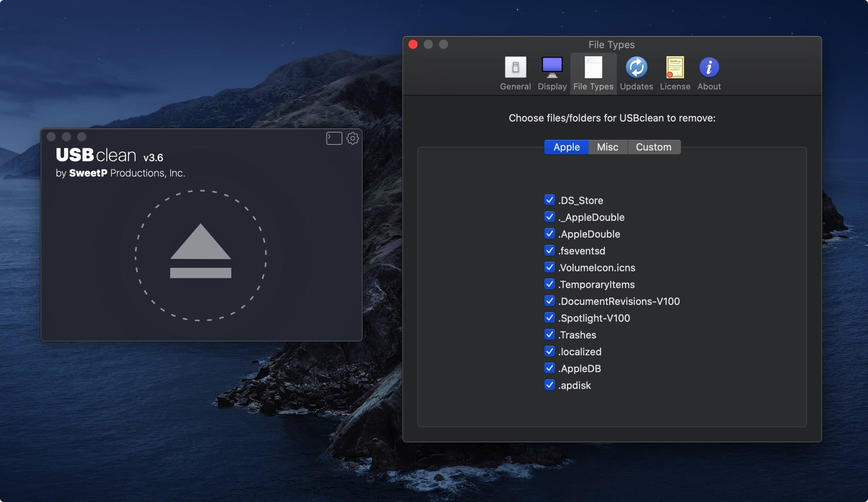Switch to the Misc tab

[608, 147]
